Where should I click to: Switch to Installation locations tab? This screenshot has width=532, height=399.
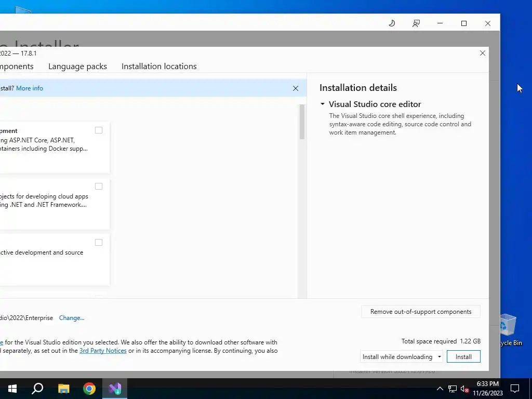click(x=159, y=66)
